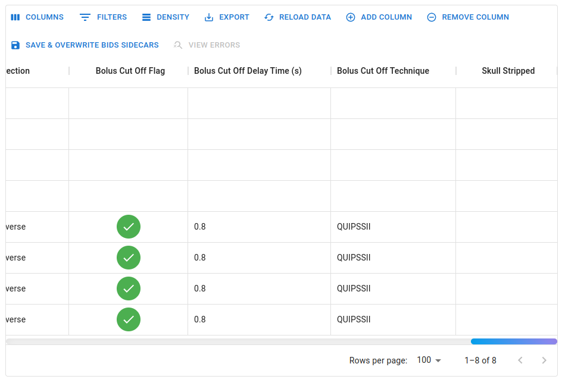Click DENSITY text label
562x392 pixels.
click(173, 17)
